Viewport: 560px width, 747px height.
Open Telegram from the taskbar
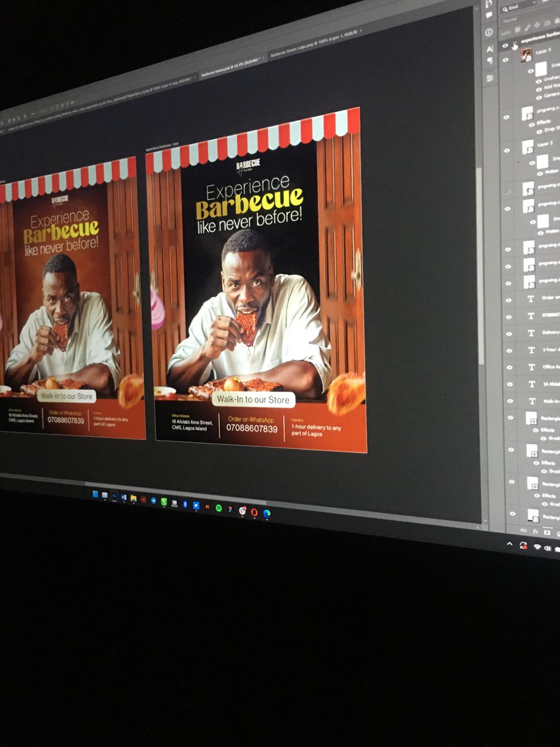[154, 500]
